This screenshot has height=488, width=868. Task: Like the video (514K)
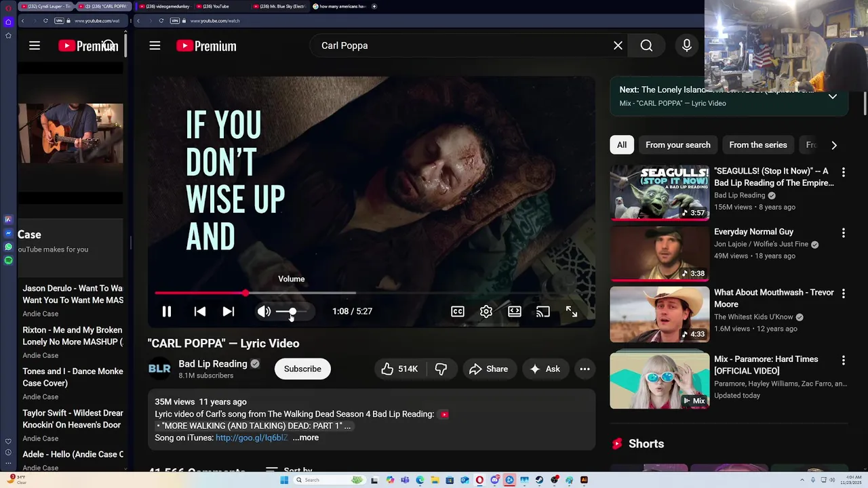click(399, 369)
